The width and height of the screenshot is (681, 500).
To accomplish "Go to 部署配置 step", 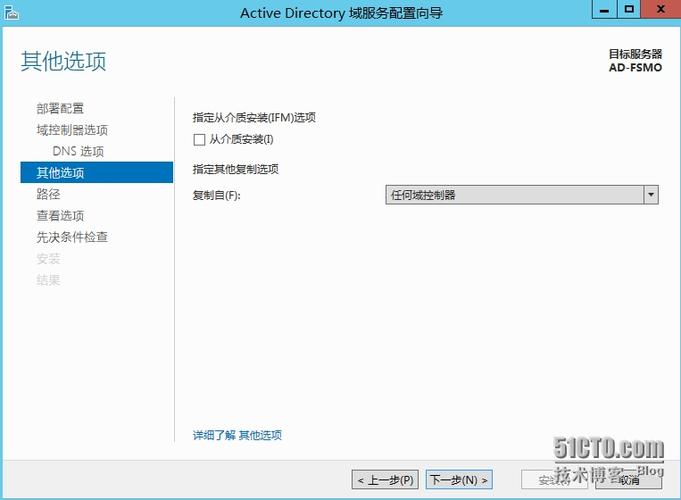I will tap(60, 108).
